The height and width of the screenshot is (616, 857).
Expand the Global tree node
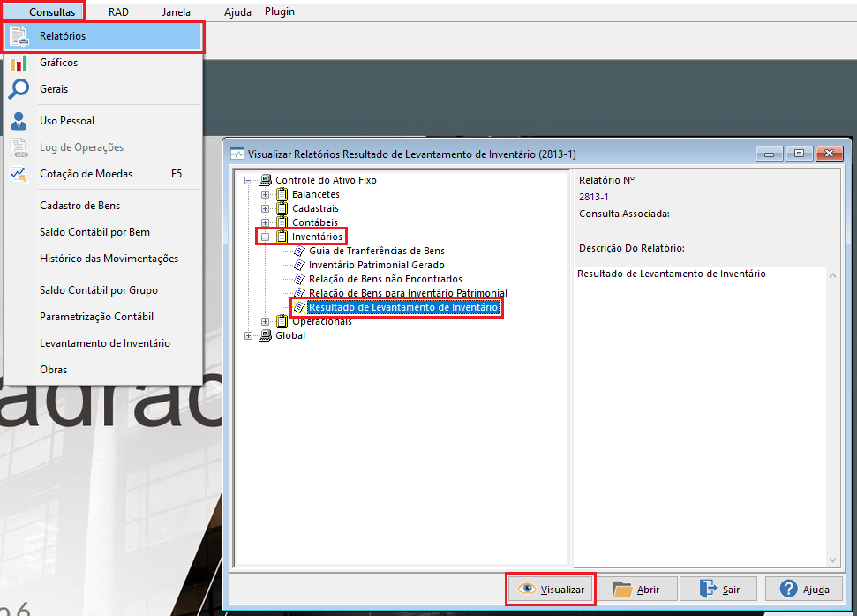click(248, 336)
